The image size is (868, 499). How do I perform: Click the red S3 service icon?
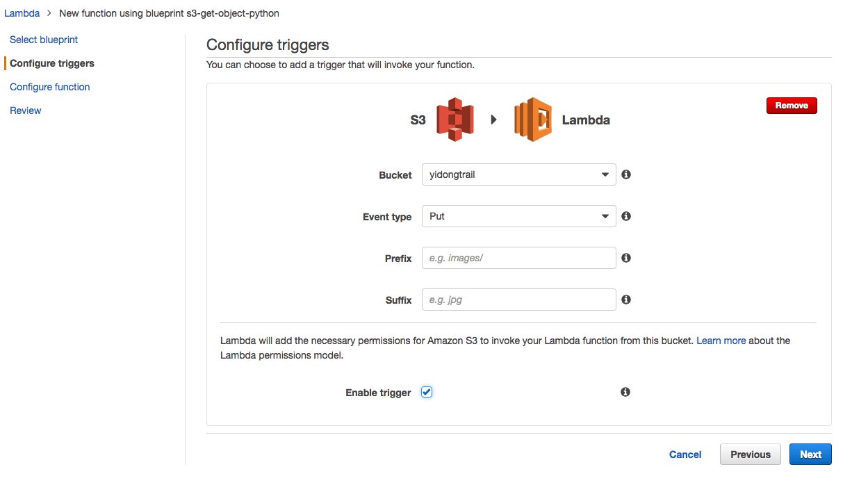point(455,120)
